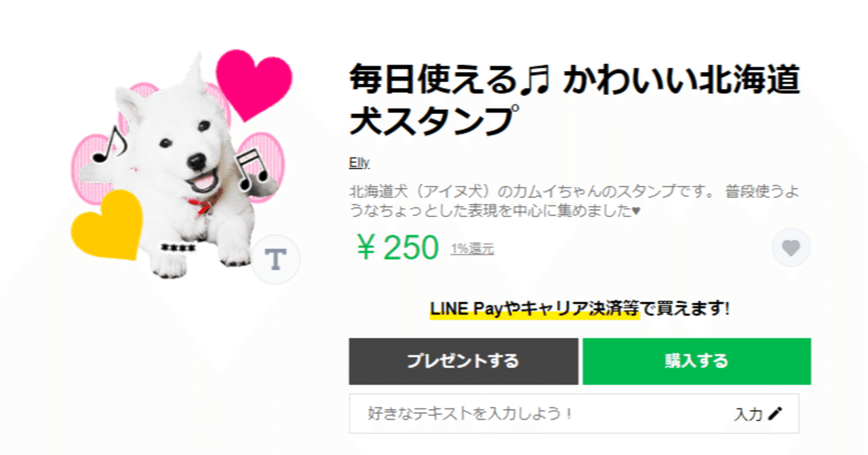Click the custom text T icon
The height and width of the screenshot is (455, 868).
(x=275, y=258)
